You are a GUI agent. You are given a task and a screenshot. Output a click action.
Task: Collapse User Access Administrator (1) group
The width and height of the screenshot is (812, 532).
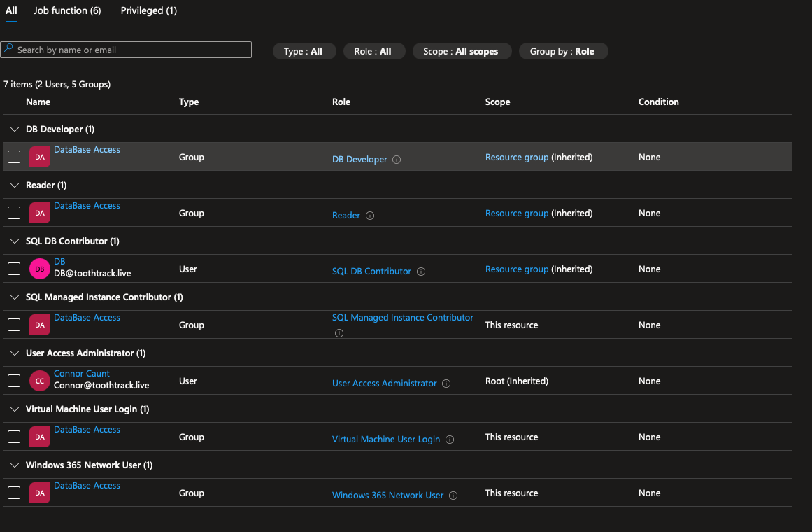click(x=15, y=353)
